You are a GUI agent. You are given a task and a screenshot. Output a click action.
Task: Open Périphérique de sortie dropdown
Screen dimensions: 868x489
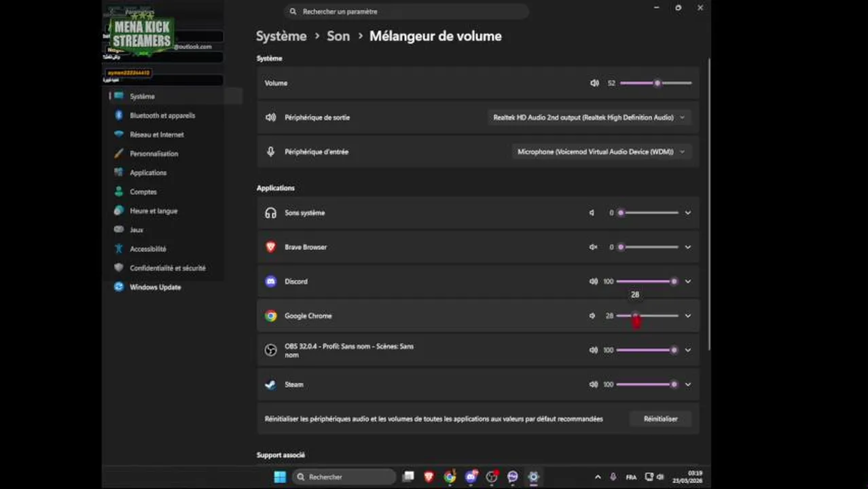coord(590,117)
